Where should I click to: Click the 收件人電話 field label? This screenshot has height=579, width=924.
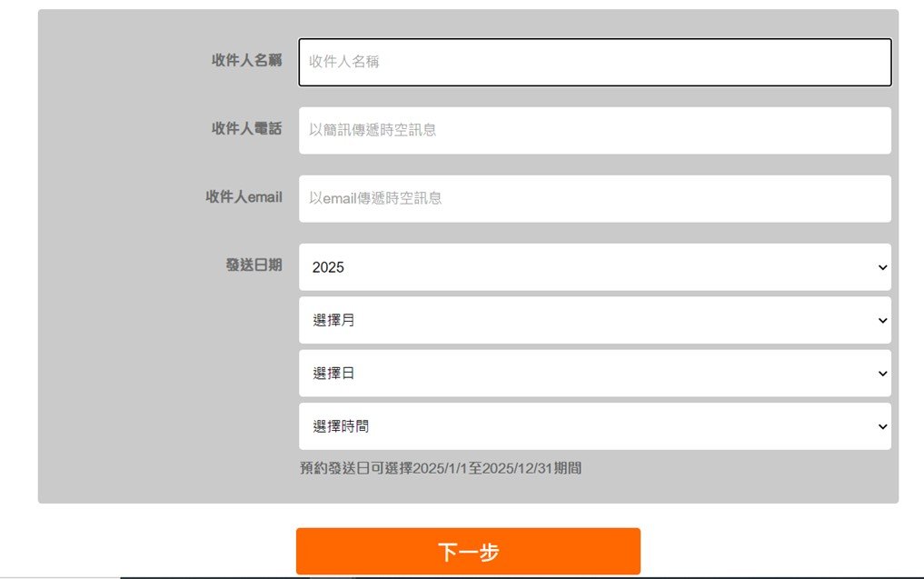tap(246, 129)
